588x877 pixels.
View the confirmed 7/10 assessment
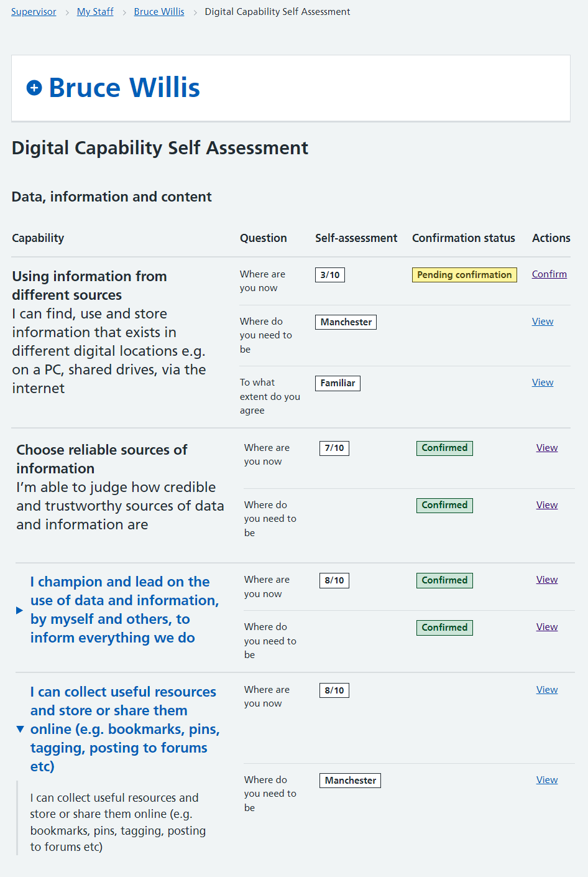(547, 448)
